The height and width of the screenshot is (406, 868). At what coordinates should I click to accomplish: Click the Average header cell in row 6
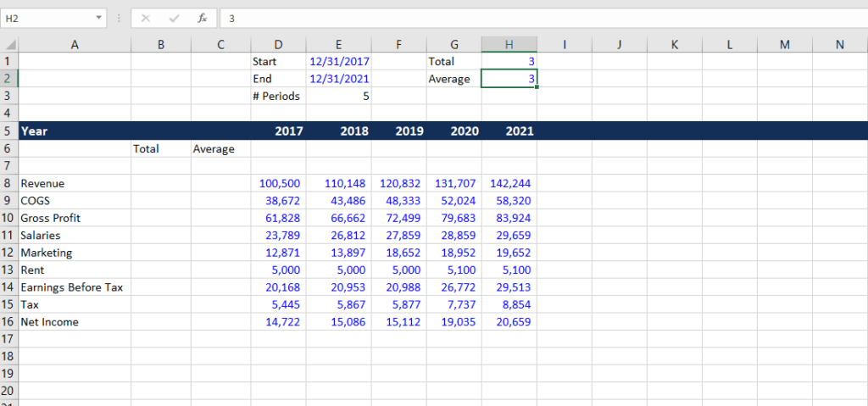point(220,149)
